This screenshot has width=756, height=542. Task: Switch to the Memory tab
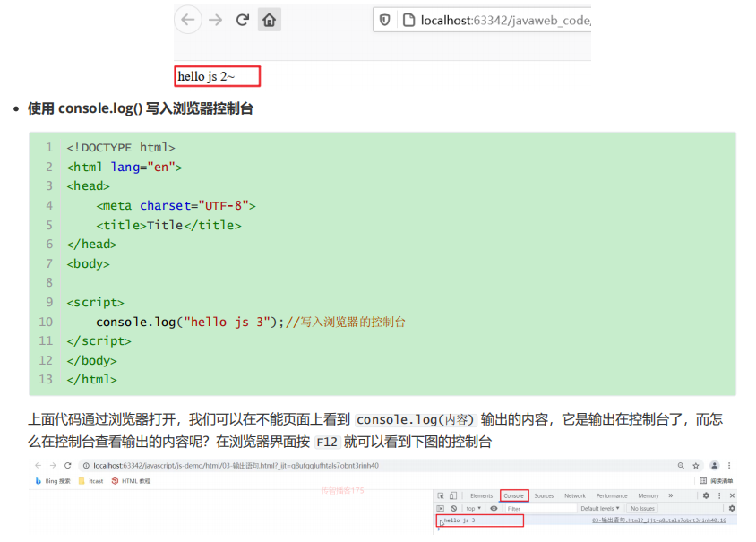click(649, 495)
